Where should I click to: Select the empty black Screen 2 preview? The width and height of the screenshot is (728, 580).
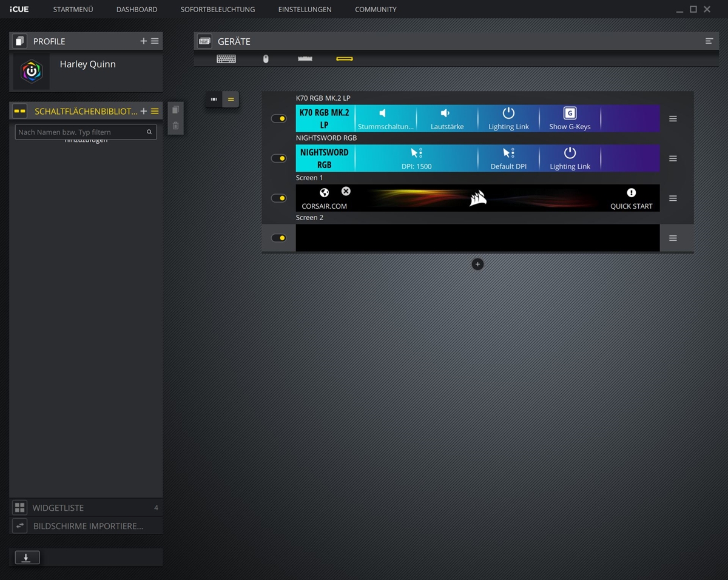click(x=477, y=238)
